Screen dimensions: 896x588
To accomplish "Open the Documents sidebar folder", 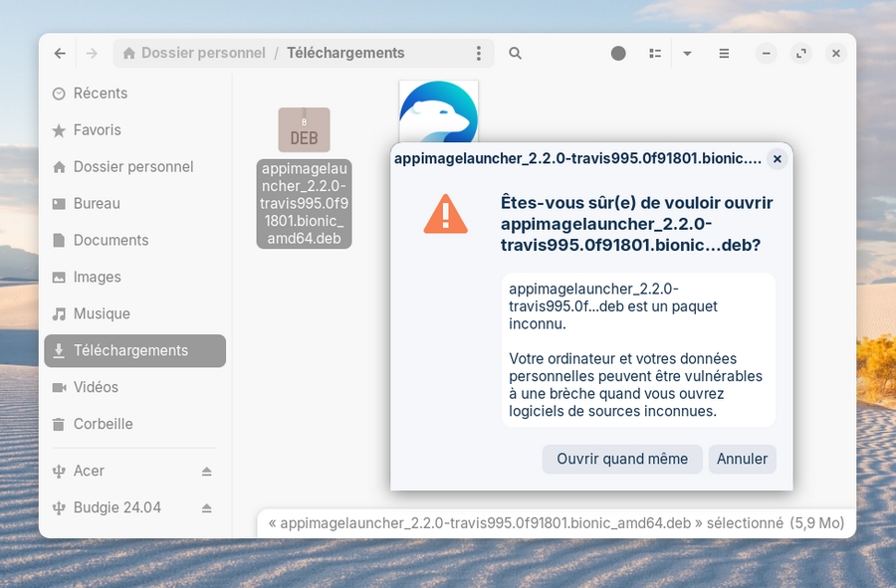I will click(111, 240).
